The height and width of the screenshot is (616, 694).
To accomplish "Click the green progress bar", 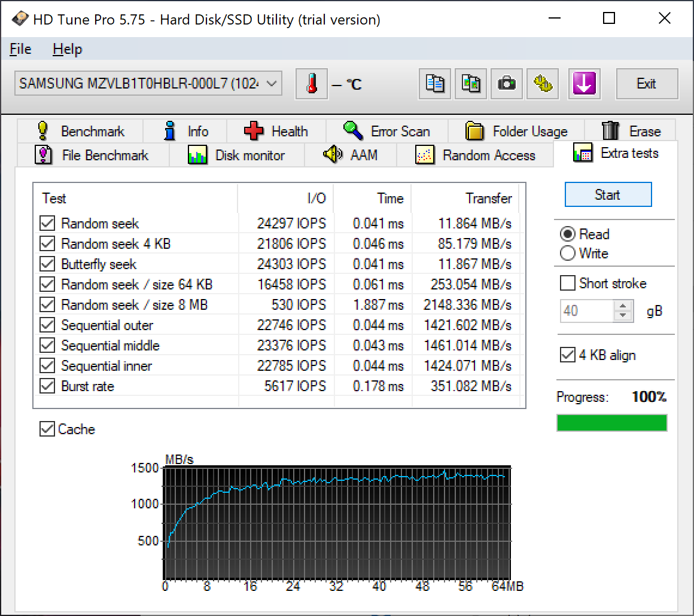I will point(611,423).
